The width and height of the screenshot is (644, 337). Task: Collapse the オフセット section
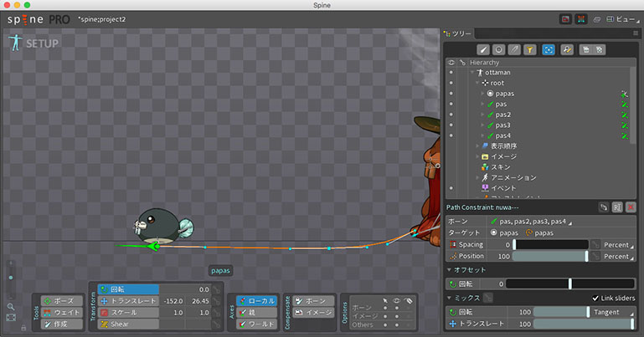click(x=449, y=270)
